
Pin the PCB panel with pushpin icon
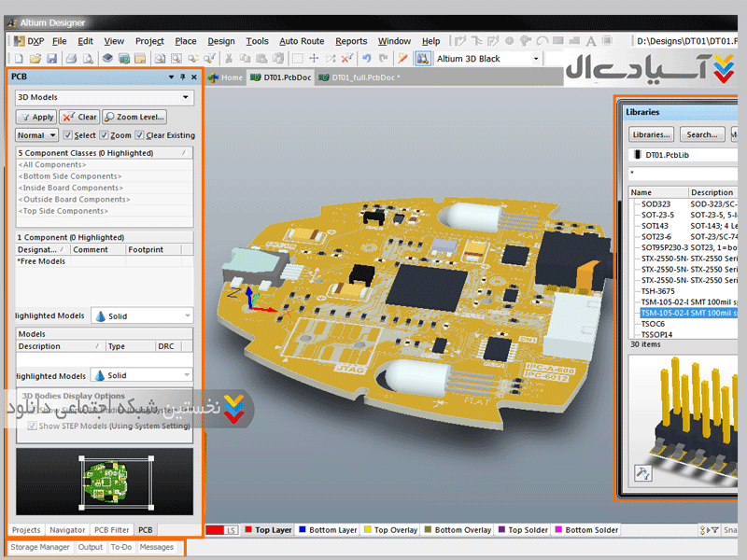click(183, 77)
